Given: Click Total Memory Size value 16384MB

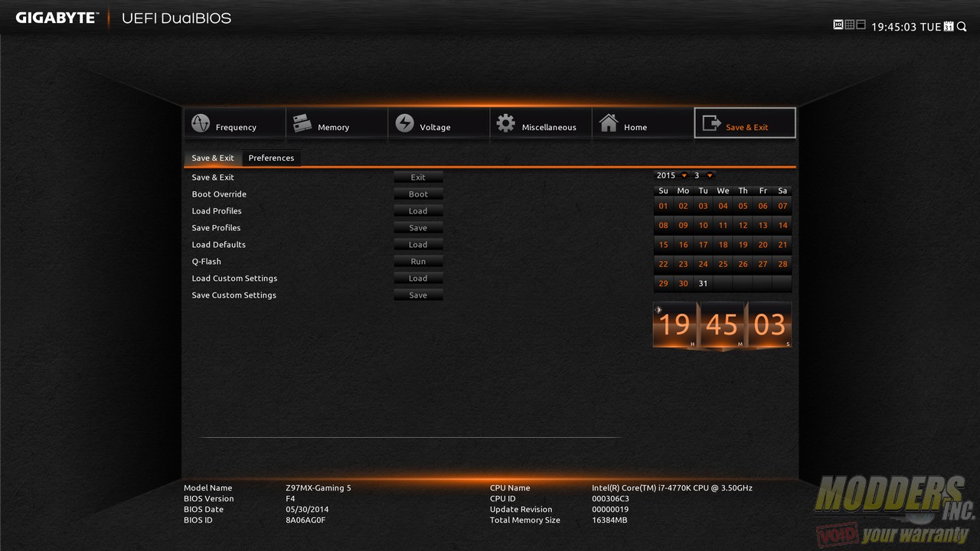Looking at the screenshot, I should (609, 520).
